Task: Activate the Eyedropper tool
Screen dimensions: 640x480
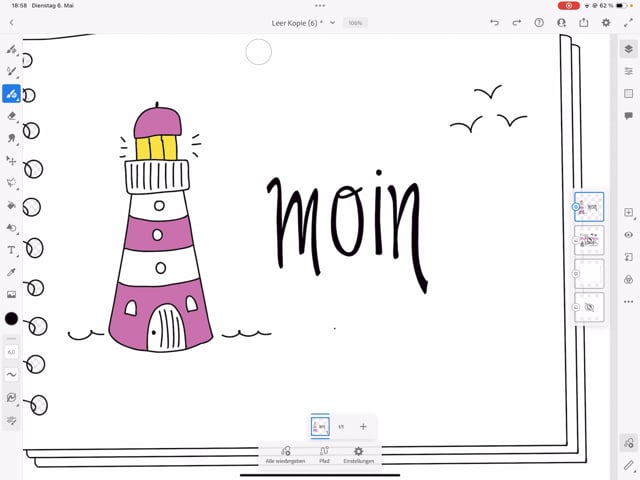Action: click(x=11, y=272)
